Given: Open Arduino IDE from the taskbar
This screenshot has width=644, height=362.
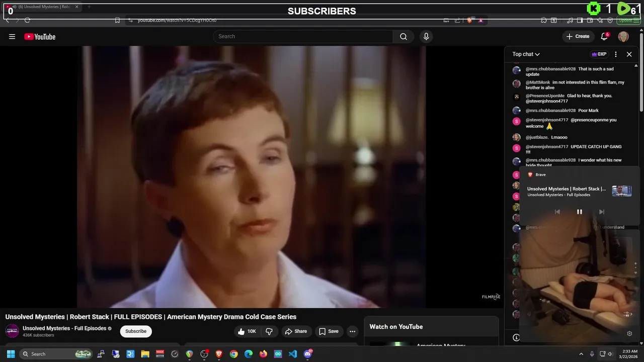Looking at the screenshot, I should (x=278, y=354).
